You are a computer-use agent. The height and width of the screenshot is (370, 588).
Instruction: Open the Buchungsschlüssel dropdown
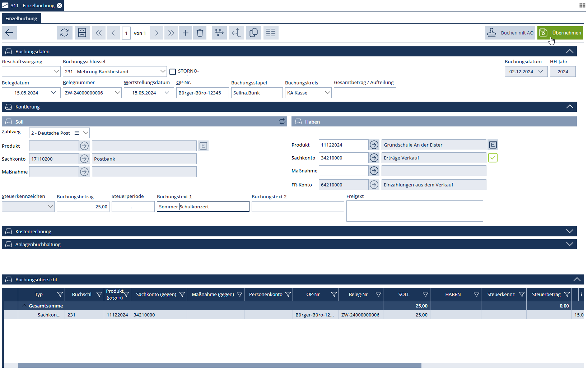(x=163, y=71)
